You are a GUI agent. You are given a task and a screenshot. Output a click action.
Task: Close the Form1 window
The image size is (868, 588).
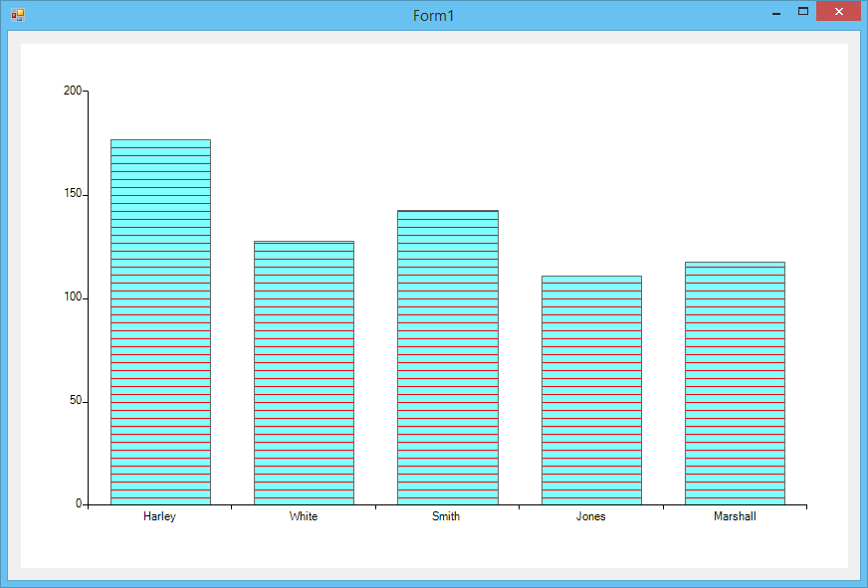(838, 12)
